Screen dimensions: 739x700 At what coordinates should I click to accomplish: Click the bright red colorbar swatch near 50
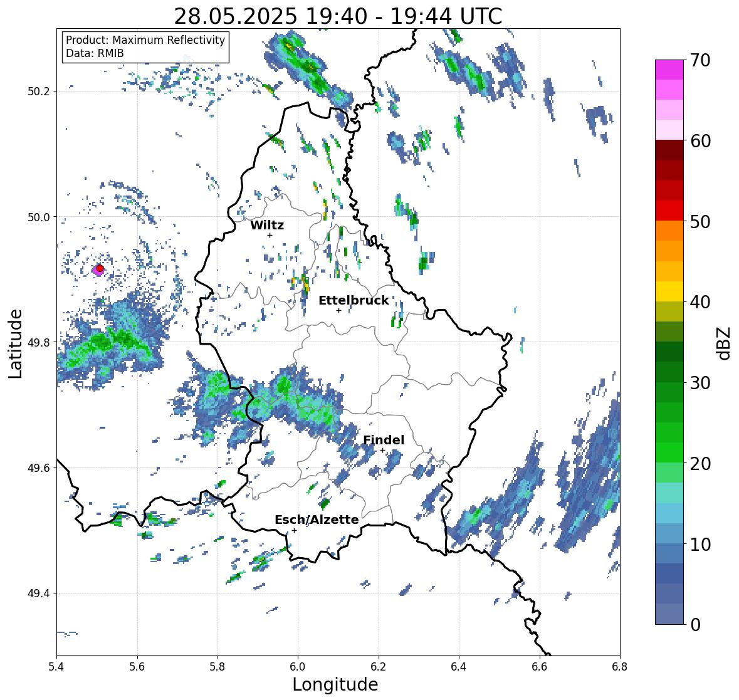[669, 211]
